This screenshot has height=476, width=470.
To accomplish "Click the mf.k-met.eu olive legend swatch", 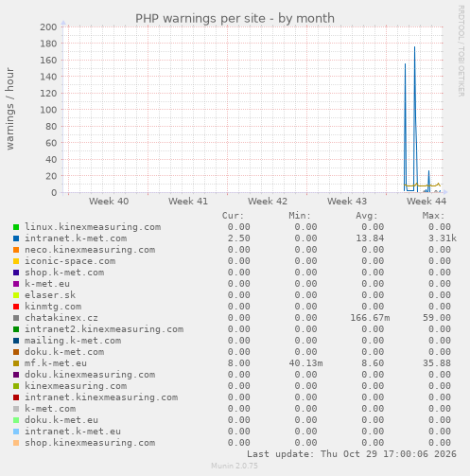I will point(16,363).
